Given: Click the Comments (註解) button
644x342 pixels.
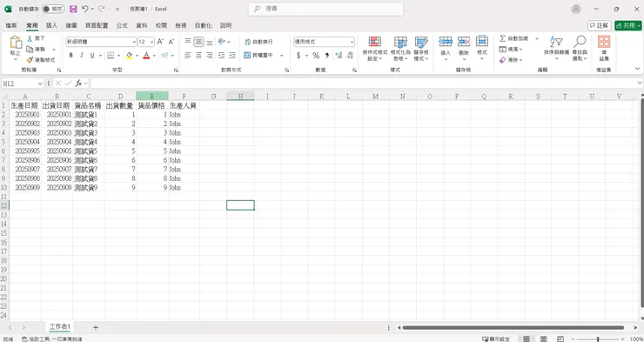Looking at the screenshot, I should coord(600,25).
